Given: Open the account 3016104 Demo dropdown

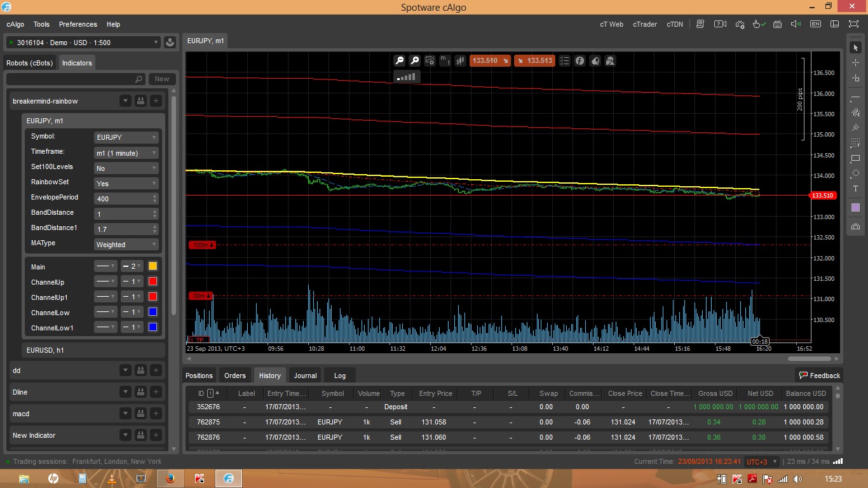Looking at the screenshot, I should pyautogui.click(x=83, y=43).
